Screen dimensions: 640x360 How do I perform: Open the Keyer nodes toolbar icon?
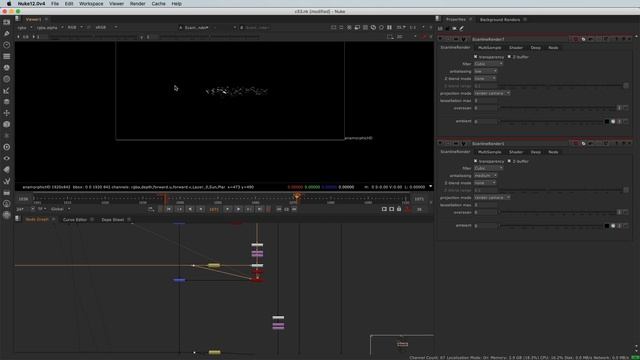pyautogui.click(x=7, y=91)
